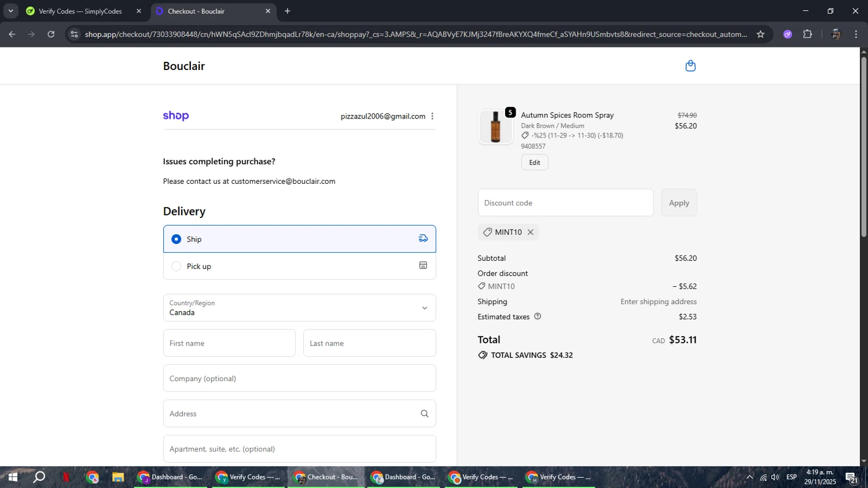Open pinned Chrome icon in taskbar
868x488 pixels.
click(x=93, y=477)
